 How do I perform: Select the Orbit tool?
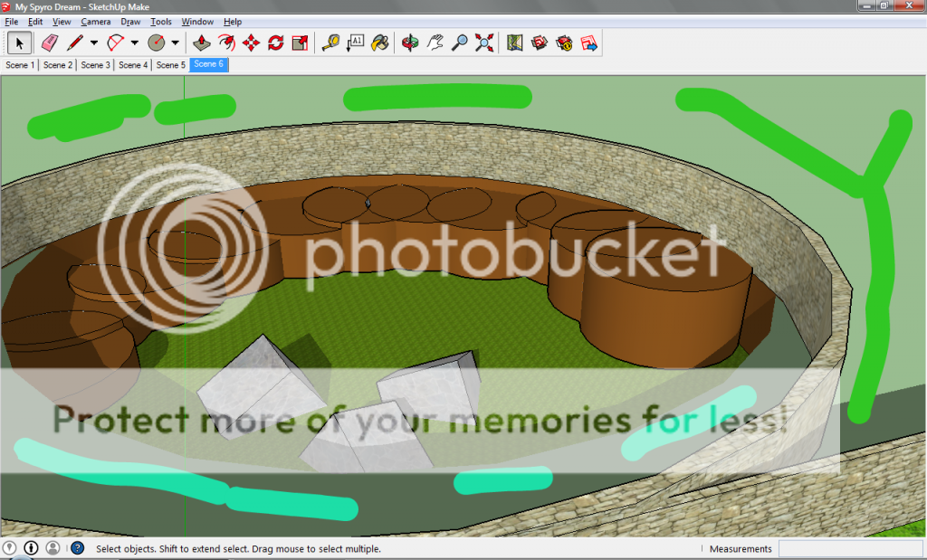410,43
